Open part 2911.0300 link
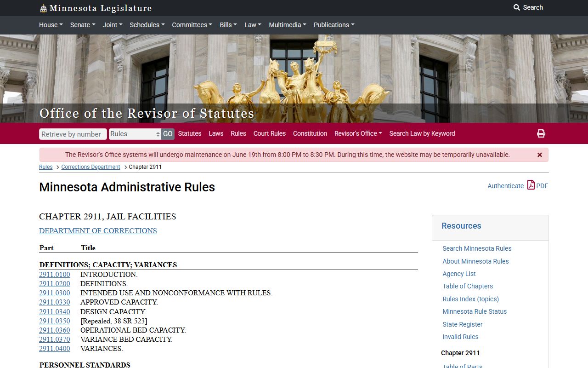Viewport: 588px width, 368px height. click(x=55, y=293)
